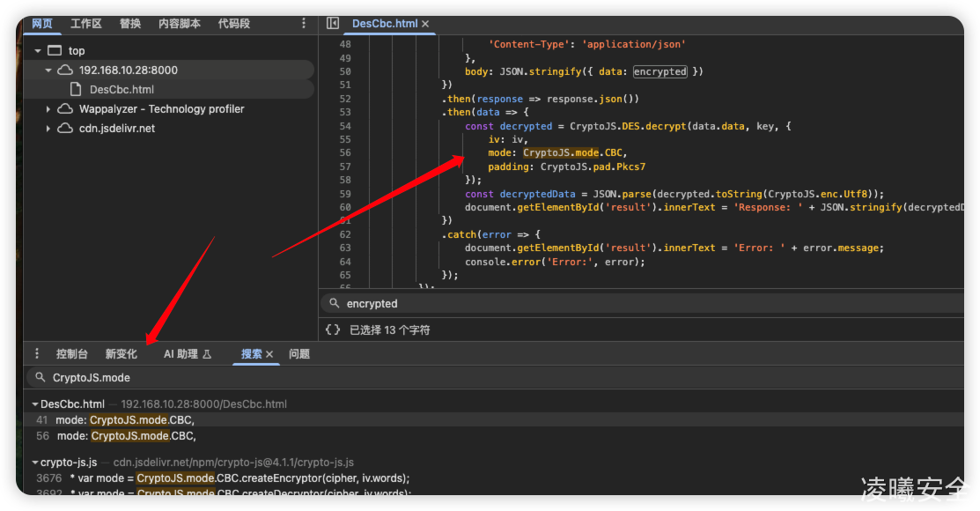Expand the Wappalyzer - Technology profiler node
Screen dimensions: 980x511
pos(48,109)
